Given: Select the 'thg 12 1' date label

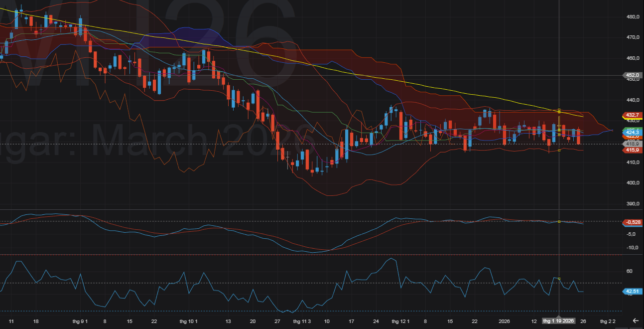Looking at the screenshot, I should point(400,321).
